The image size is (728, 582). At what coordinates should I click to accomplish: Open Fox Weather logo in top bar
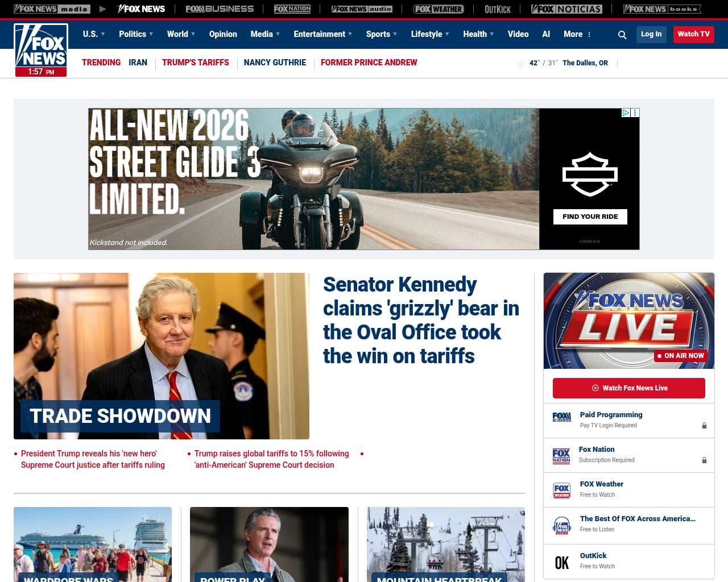pyautogui.click(x=439, y=9)
